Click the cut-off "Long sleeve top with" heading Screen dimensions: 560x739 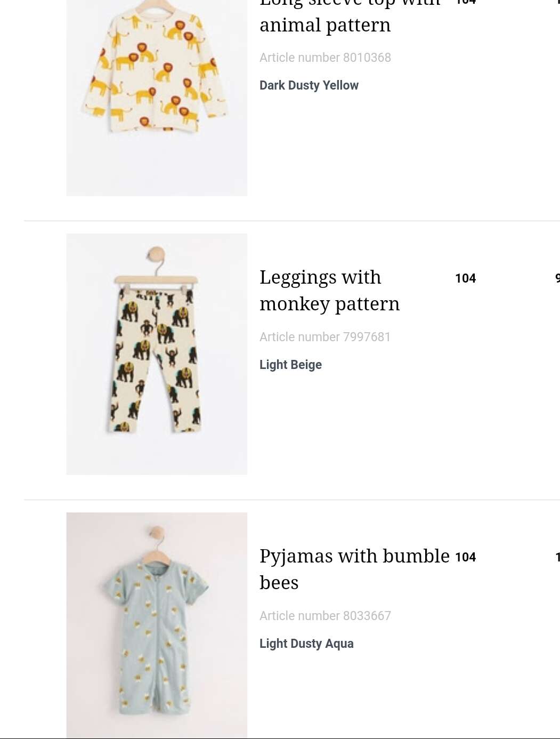(x=350, y=3)
